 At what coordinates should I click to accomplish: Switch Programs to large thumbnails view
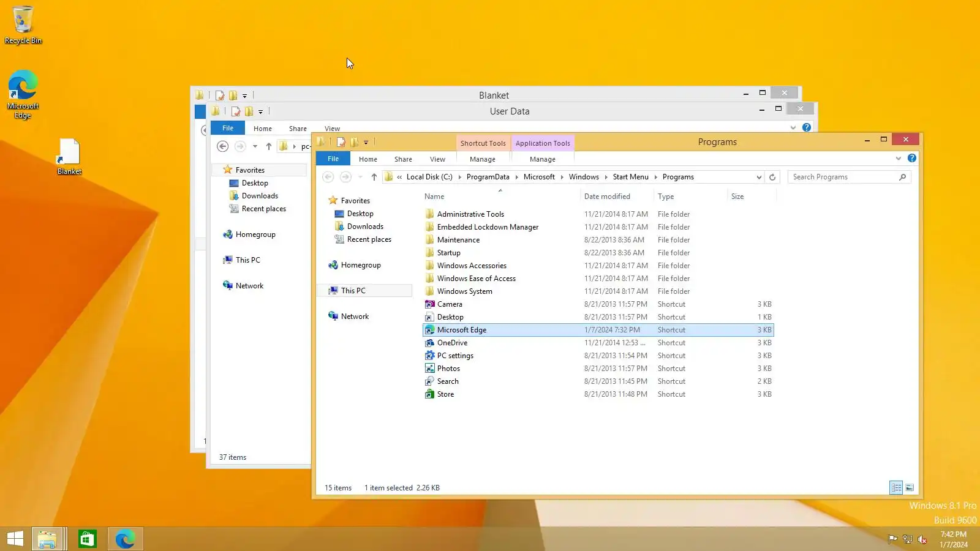tap(910, 488)
